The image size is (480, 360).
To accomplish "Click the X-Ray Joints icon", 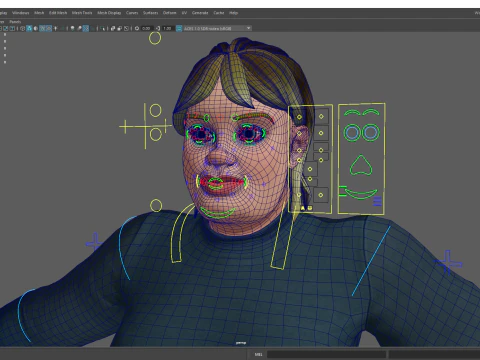I will (x=126, y=28).
